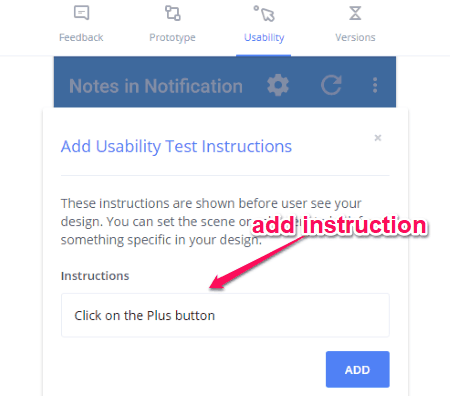Switch to the Feedback tab label

pyautogui.click(x=81, y=37)
